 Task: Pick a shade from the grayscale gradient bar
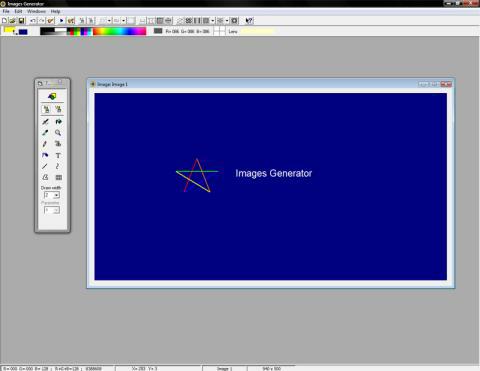[53, 31]
